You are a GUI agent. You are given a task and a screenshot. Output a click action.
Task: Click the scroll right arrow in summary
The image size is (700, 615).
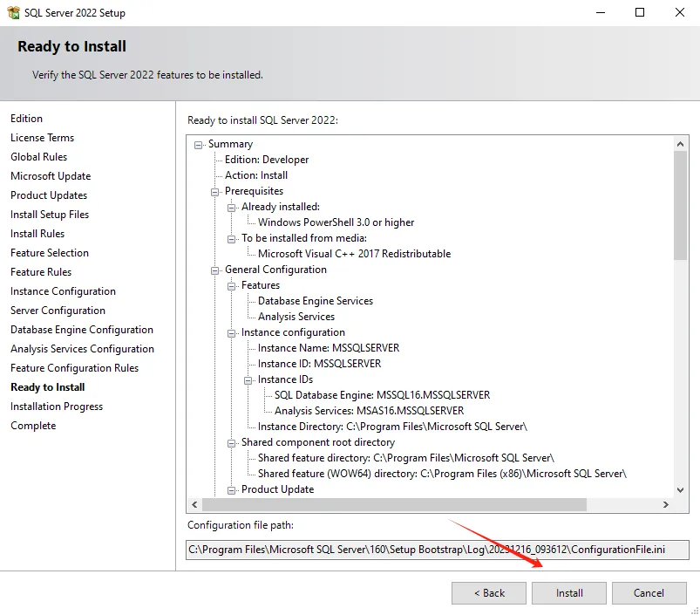(x=666, y=505)
